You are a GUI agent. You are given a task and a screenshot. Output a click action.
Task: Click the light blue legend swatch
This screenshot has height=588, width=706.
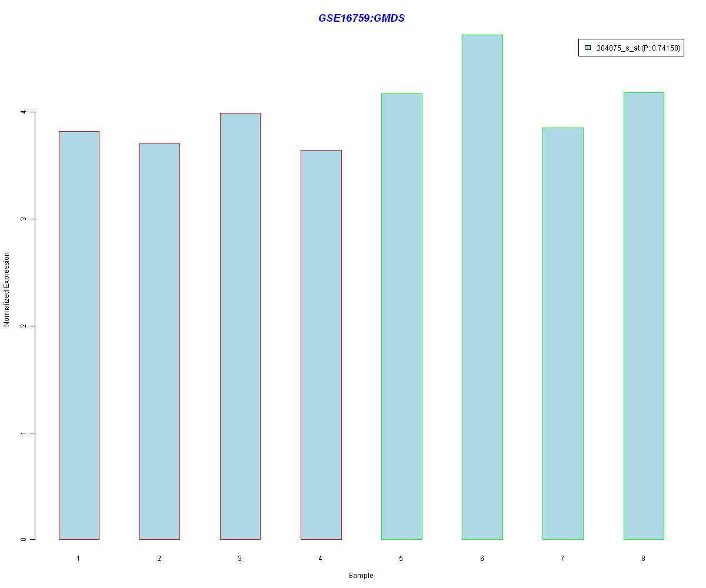click(x=588, y=48)
